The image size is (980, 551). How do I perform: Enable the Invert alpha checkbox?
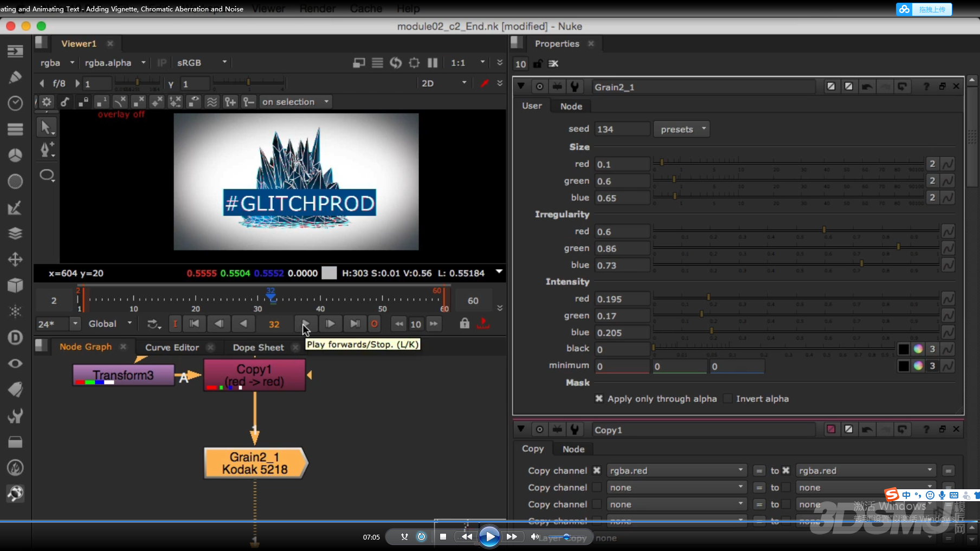[x=728, y=399]
